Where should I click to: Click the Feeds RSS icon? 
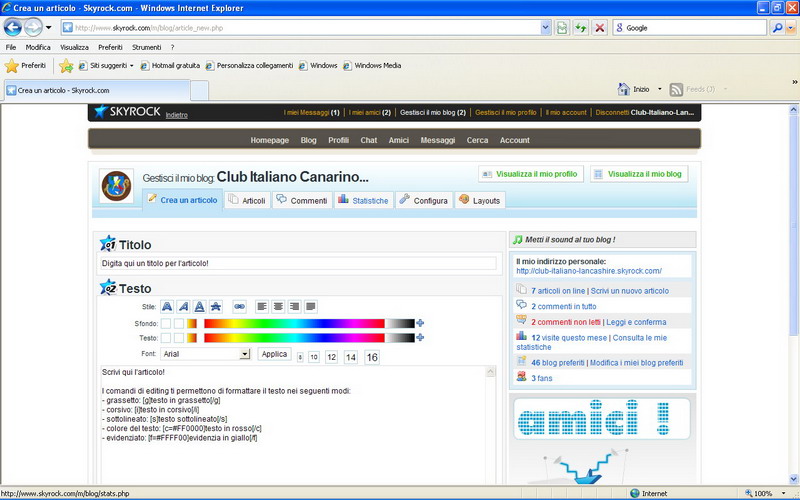tap(676, 89)
